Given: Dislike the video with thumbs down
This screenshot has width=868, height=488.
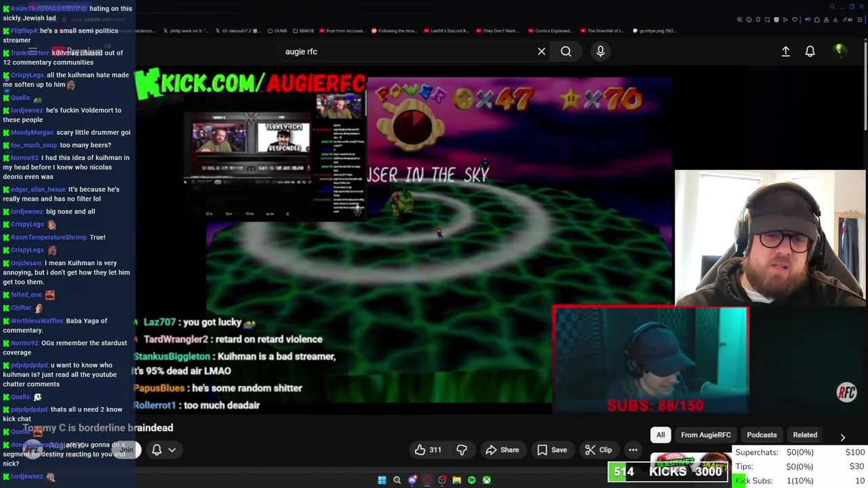Looking at the screenshot, I should 462,449.
